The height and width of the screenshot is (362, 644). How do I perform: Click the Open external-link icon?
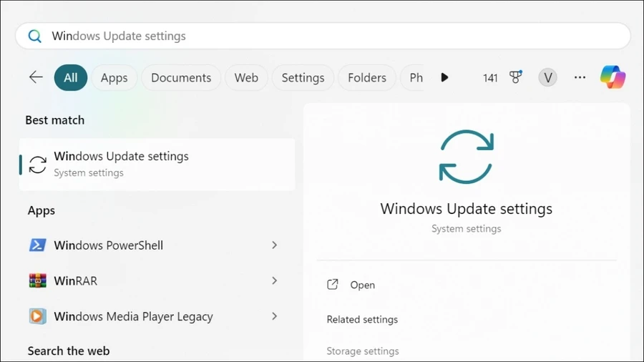[x=332, y=285]
